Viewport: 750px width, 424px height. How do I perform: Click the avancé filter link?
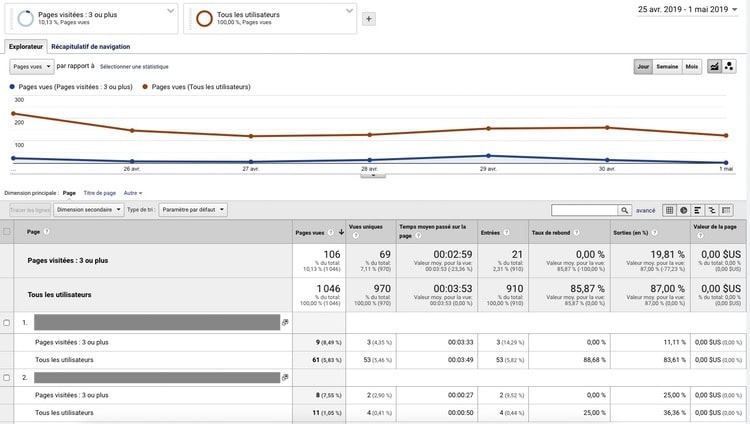tap(646, 210)
